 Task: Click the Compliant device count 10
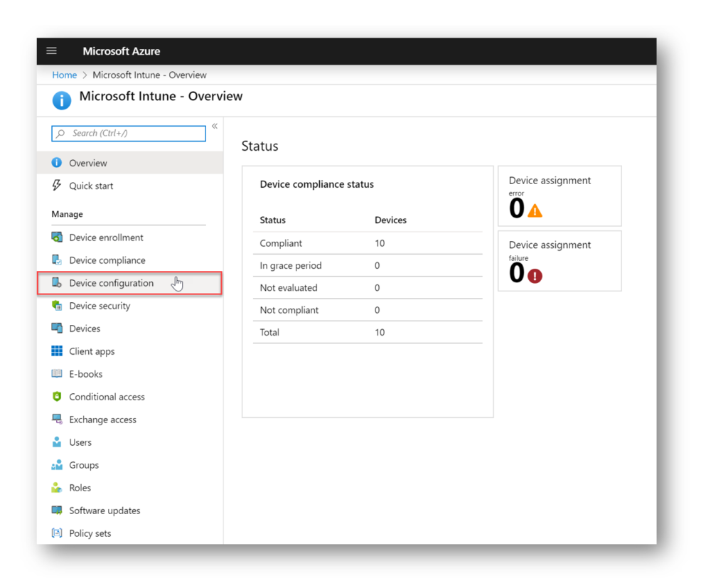coord(380,243)
